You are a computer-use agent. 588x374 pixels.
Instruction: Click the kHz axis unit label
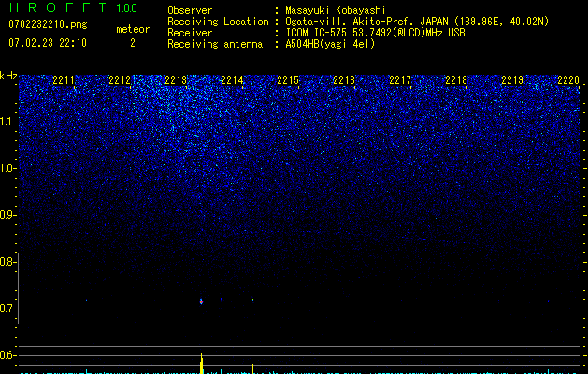point(8,76)
